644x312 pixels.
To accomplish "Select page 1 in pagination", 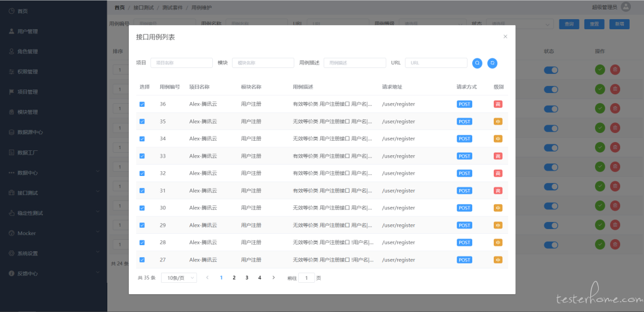I will point(221,277).
